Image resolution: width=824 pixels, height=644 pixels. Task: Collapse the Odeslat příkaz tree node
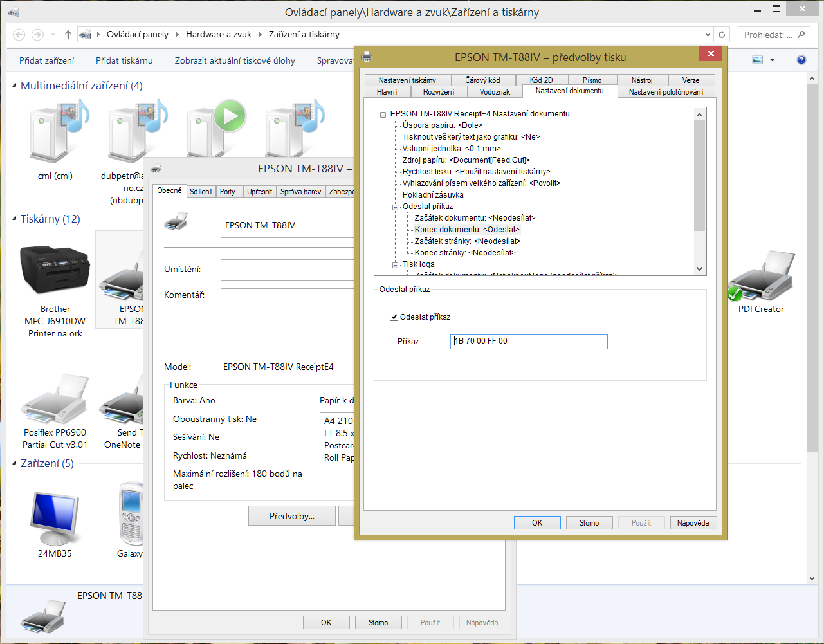(x=396, y=207)
